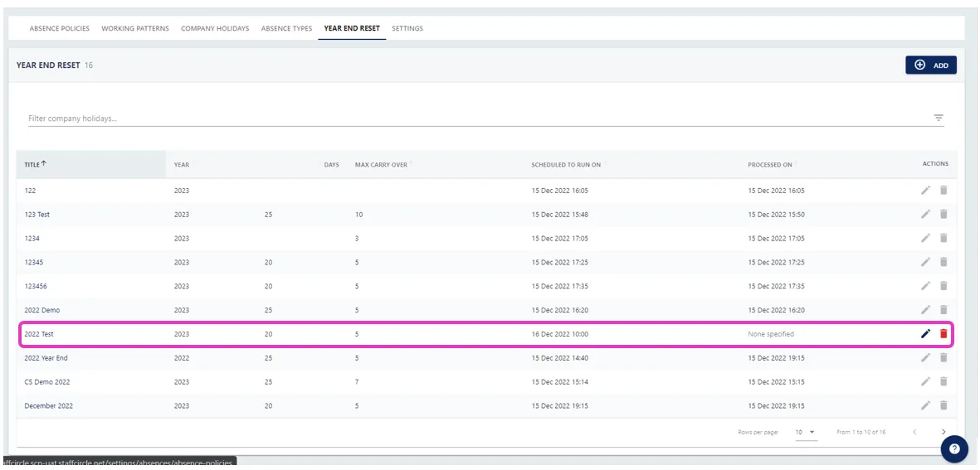Sort by Processed On column header

(770, 165)
